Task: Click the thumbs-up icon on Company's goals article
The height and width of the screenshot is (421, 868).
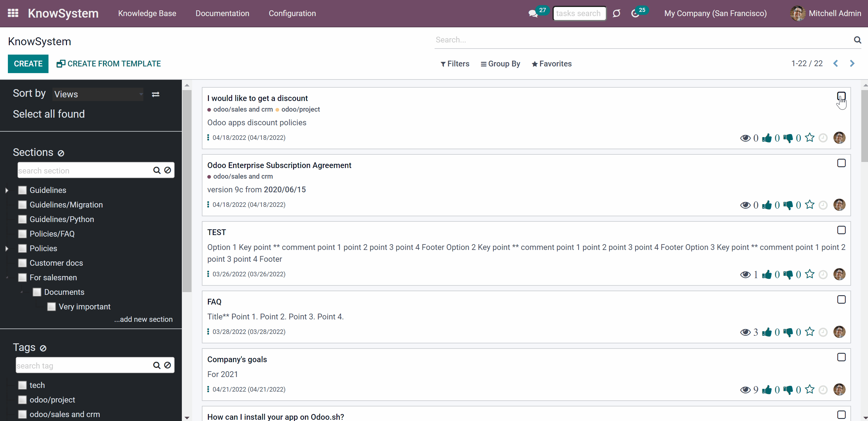Action: (x=767, y=390)
